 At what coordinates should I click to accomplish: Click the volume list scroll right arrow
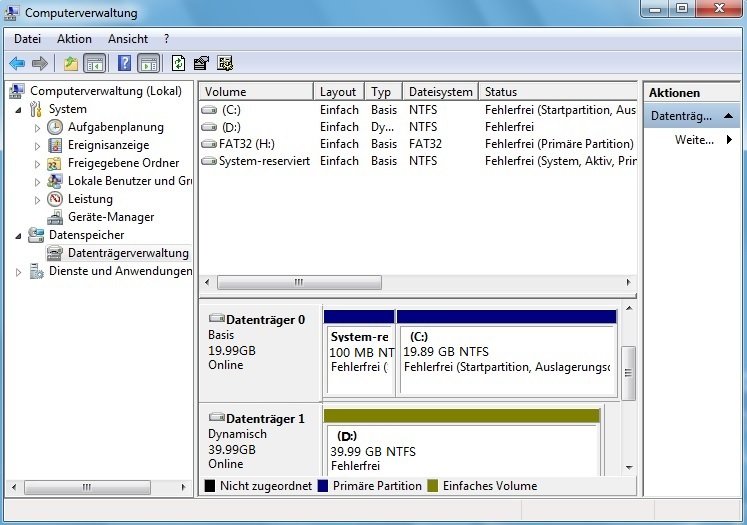pos(628,283)
